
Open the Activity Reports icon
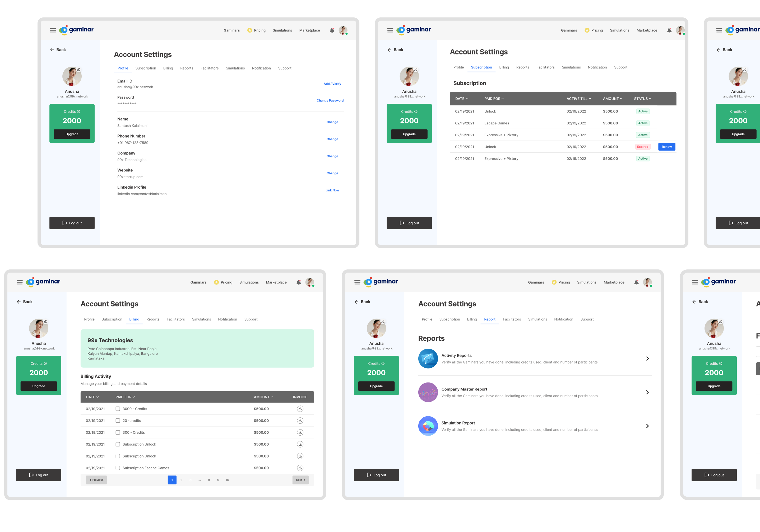click(428, 358)
